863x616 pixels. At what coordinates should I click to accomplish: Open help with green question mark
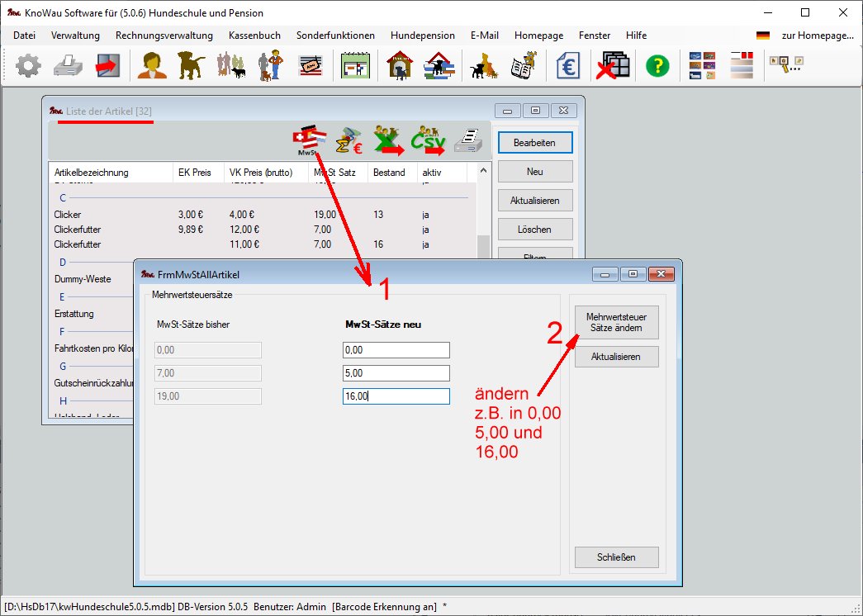657,66
